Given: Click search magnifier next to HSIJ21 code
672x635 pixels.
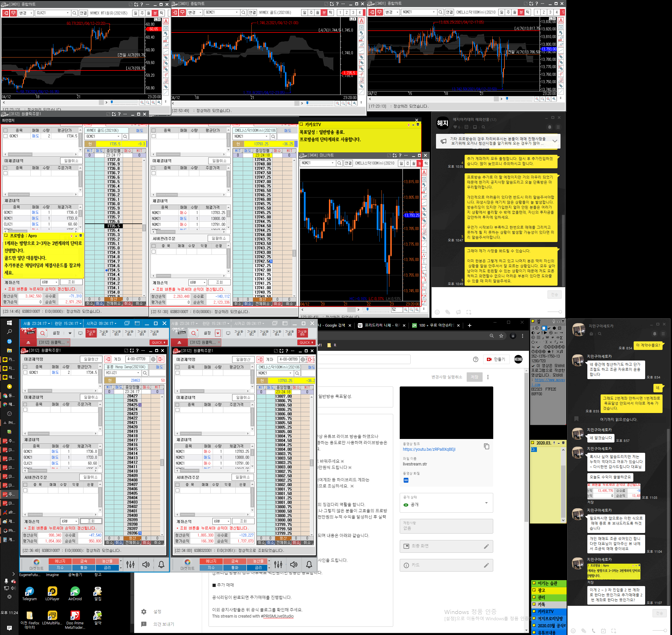Looking at the screenshot, I should point(145,373).
